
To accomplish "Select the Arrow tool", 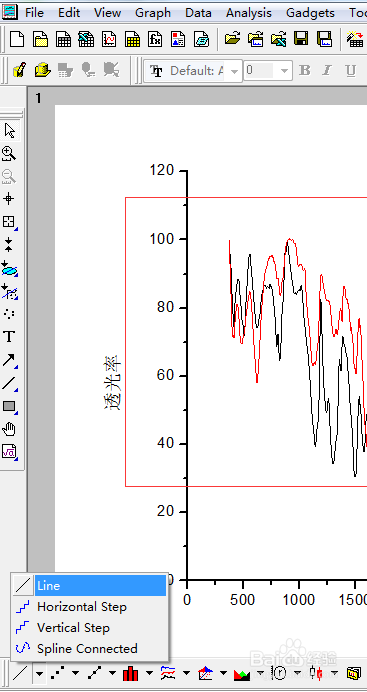I will [9, 360].
